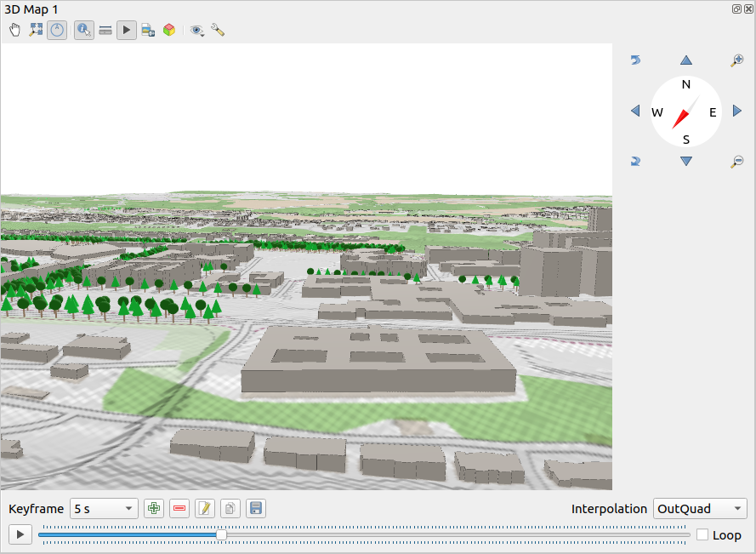Enable the Loop checkbox
Viewport: 756px width, 554px height.
pos(702,534)
